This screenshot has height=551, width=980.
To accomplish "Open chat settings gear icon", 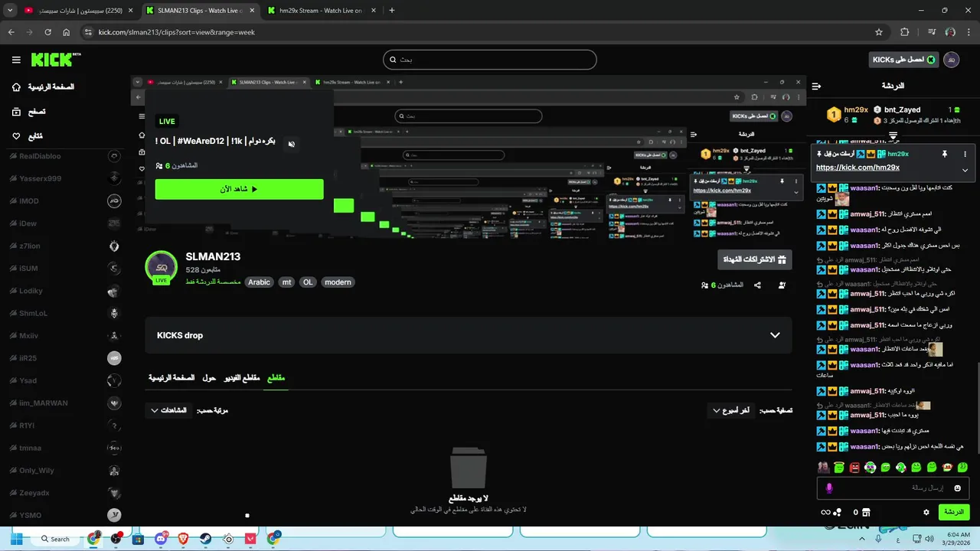I will click(926, 512).
